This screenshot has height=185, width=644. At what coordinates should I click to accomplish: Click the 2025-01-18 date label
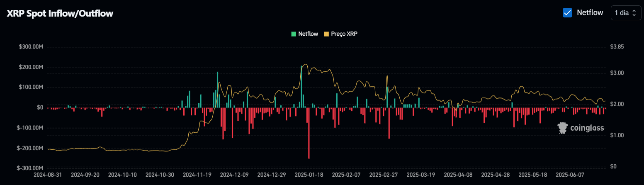309,175
